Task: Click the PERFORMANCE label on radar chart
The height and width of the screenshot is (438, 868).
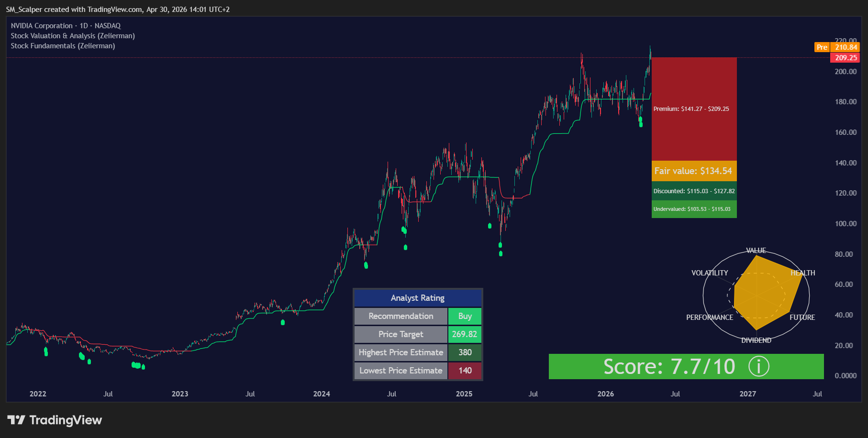Action: [710, 318]
